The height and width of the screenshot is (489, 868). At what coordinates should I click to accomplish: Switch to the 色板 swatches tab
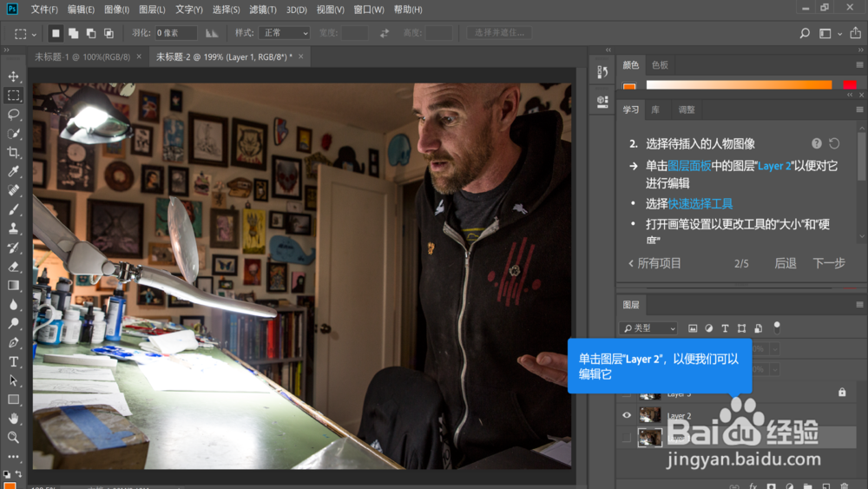click(x=660, y=65)
